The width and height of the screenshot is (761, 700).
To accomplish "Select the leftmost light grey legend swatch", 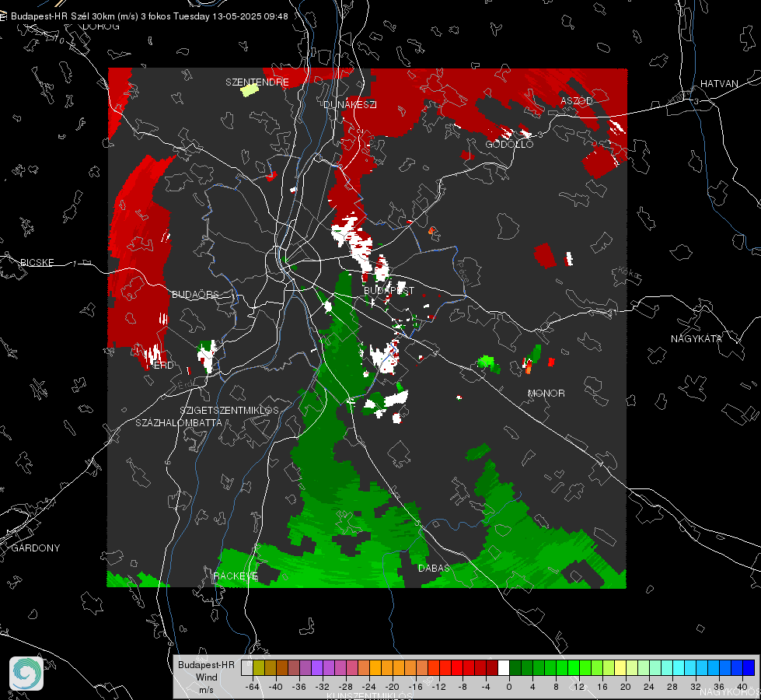I will click(247, 667).
